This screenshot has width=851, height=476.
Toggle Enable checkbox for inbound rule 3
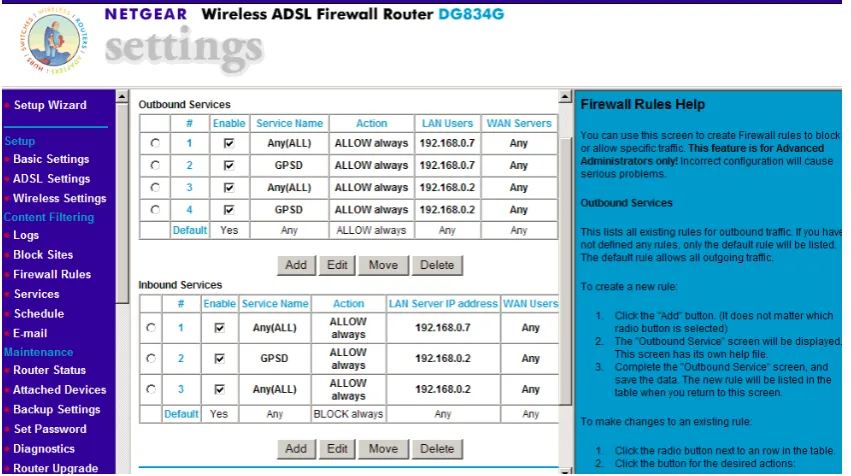point(219,389)
